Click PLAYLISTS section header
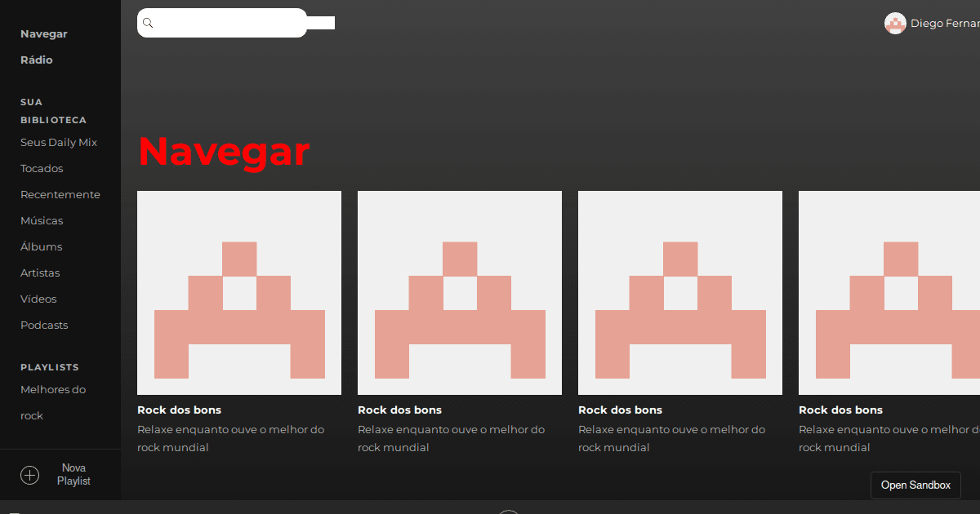This screenshot has height=514, width=980. click(x=50, y=368)
